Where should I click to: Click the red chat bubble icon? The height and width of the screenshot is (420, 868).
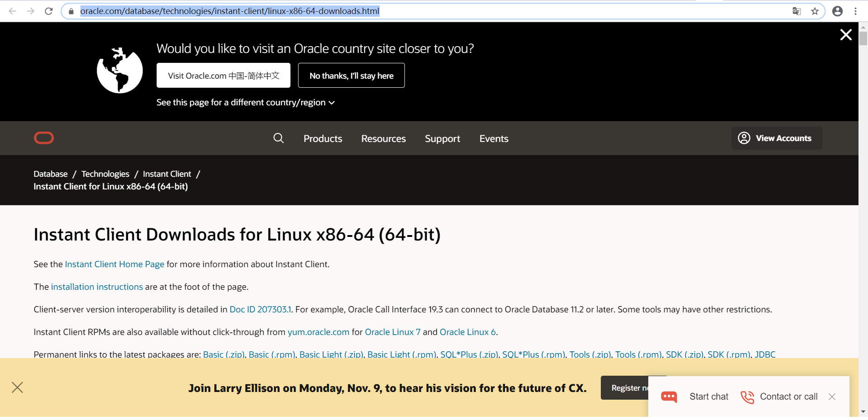669,396
